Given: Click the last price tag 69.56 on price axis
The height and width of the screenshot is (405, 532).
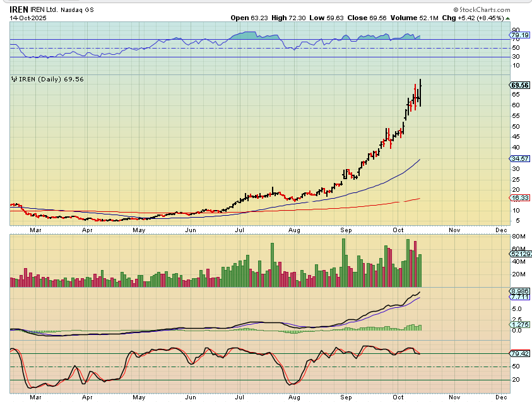Looking at the screenshot, I should click(520, 85).
